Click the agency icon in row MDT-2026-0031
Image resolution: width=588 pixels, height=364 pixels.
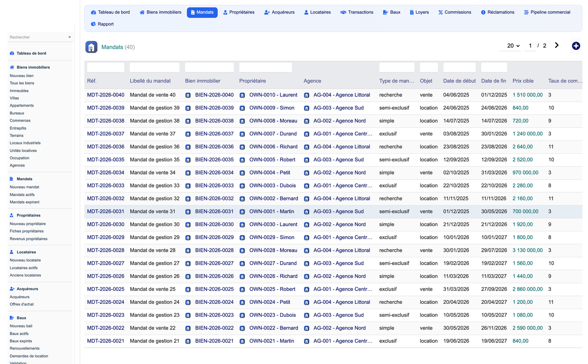(306, 212)
